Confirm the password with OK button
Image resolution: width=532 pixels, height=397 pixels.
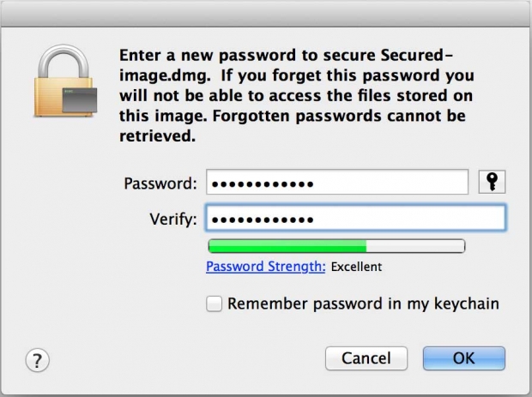click(464, 358)
